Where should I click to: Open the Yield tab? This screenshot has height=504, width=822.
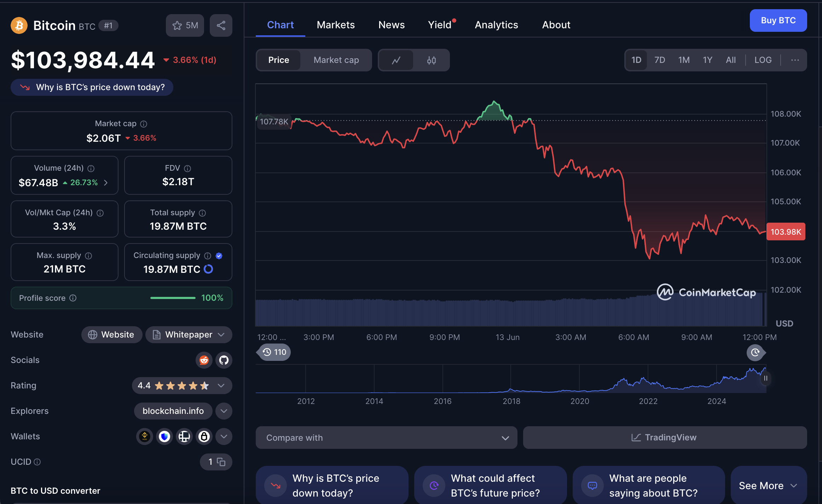coord(440,25)
